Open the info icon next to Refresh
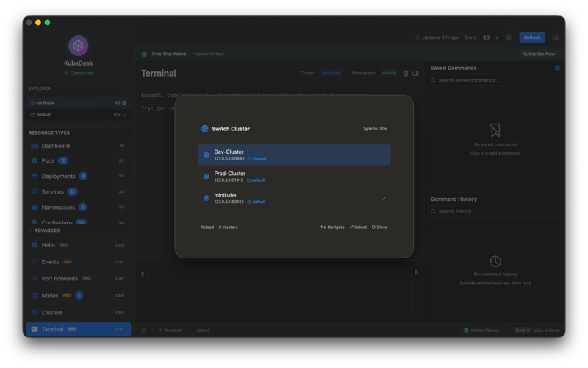 [555, 38]
